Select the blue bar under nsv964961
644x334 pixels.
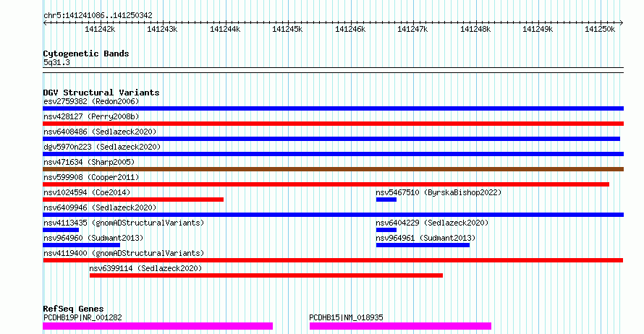[x=423, y=245]
